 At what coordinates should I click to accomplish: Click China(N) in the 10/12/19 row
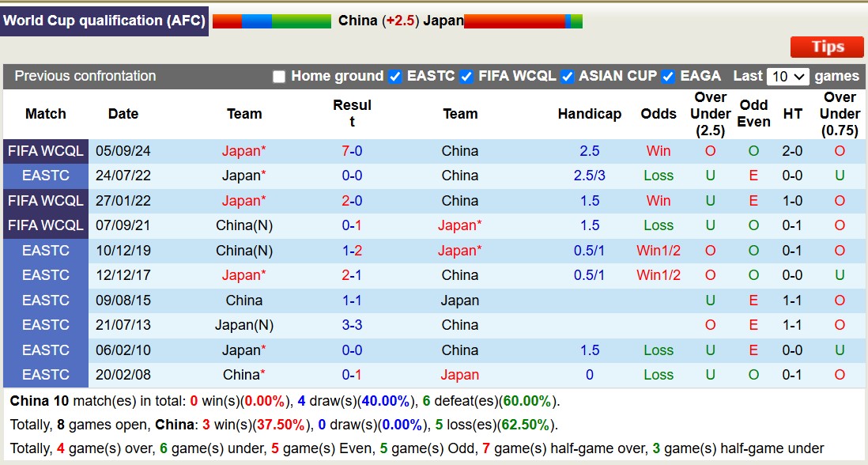coord(244,251)
